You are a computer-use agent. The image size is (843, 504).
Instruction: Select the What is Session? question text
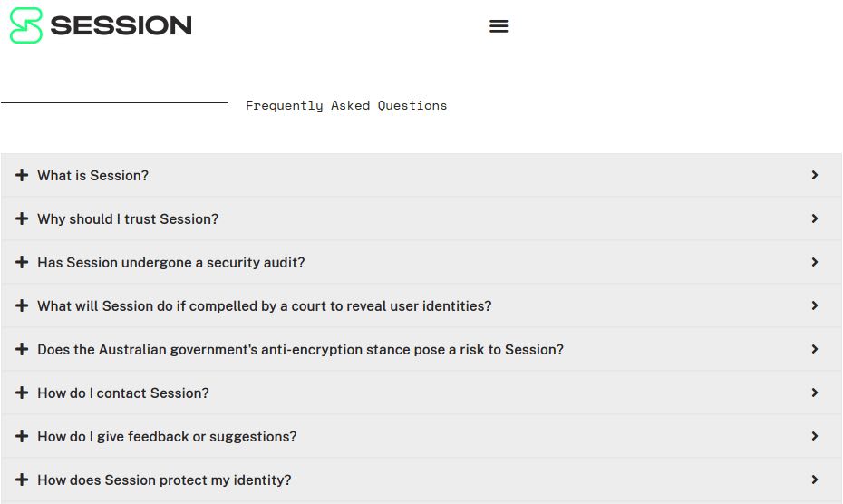click(x=92, y=175)
